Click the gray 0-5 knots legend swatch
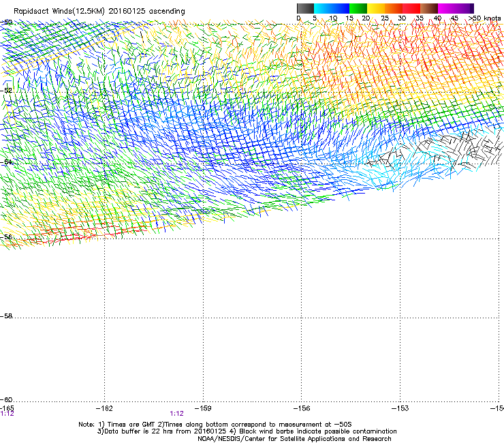 305,8
